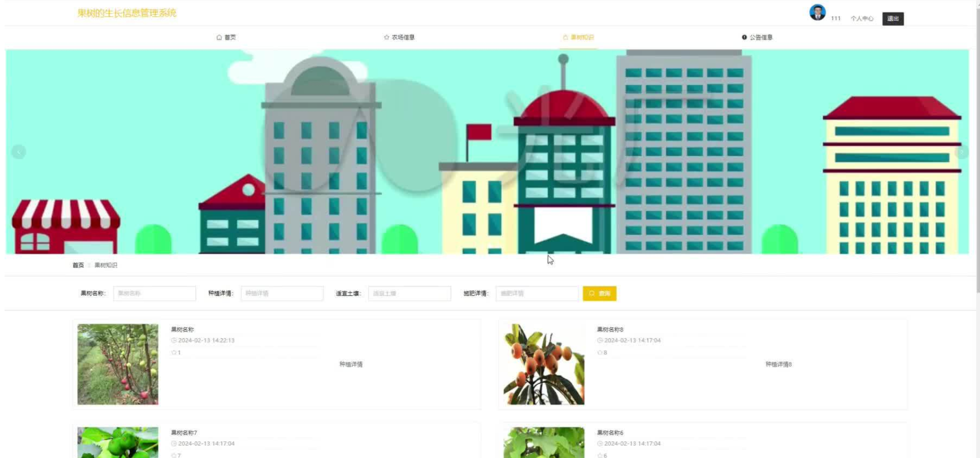980x458 pixels.
Task: Click the 果树知识 breadcrumb text
Action: pyautogui.click(x=106, y=265)
